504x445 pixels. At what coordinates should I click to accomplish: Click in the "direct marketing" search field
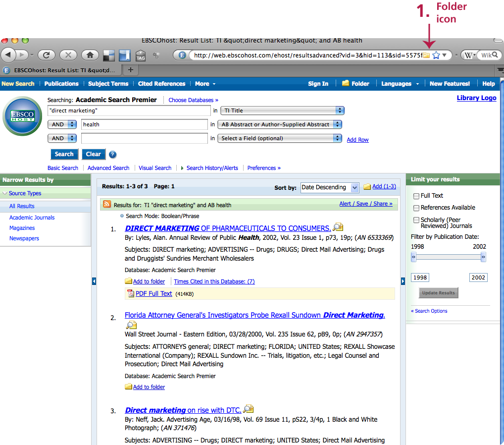click(129, 111)
